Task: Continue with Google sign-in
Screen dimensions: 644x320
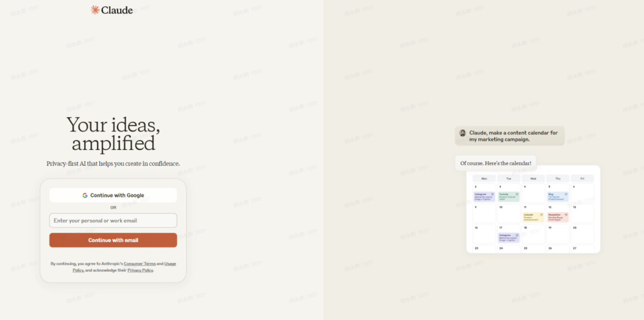Action: (x=113, y=195)
